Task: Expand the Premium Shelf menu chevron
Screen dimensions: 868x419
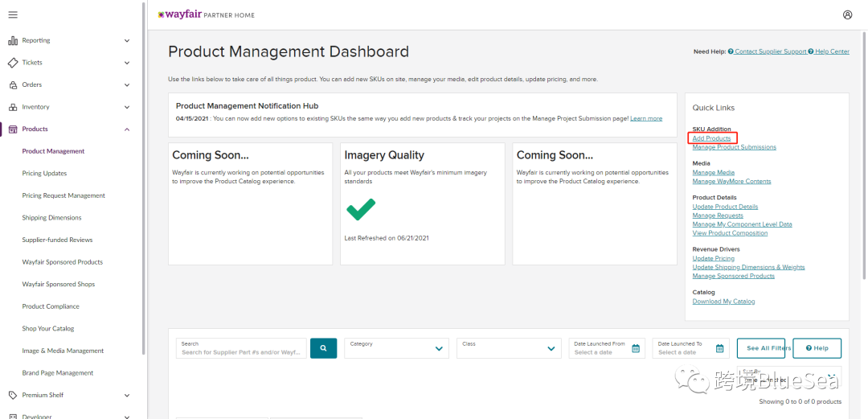Action: click(127, 395)
